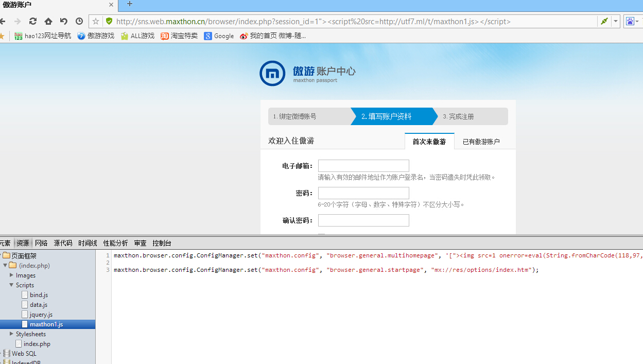Focus the 电子邮箱 email input

pyautogui.click(x=363, y=166)
